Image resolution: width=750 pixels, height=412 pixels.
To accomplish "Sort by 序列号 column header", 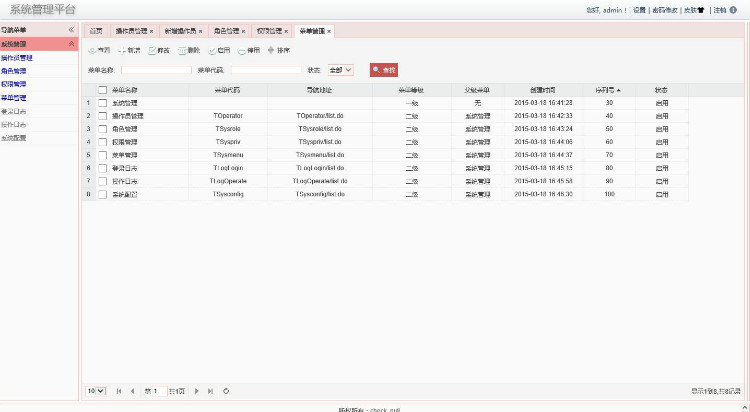I will (608, 90).
